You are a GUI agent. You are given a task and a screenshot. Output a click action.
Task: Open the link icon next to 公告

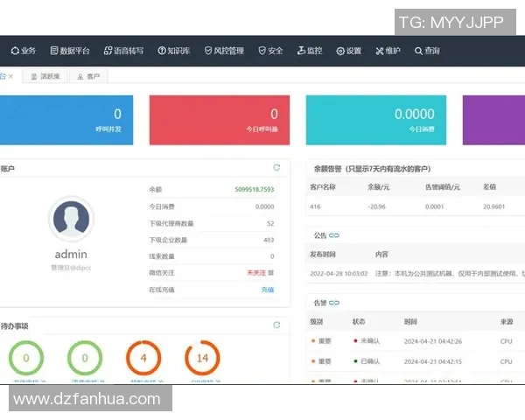pos(334,235)
